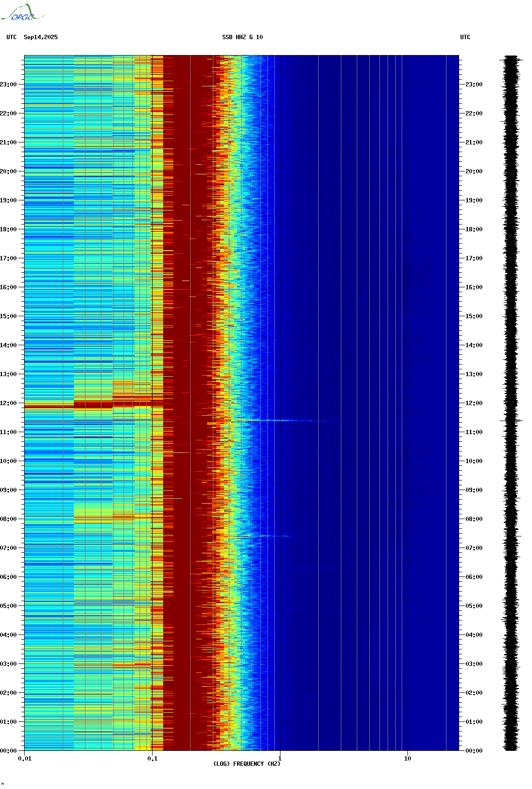Click the right 00:00 time label
This screenshot has height=789, width=532.
click(x=474, y=751)
